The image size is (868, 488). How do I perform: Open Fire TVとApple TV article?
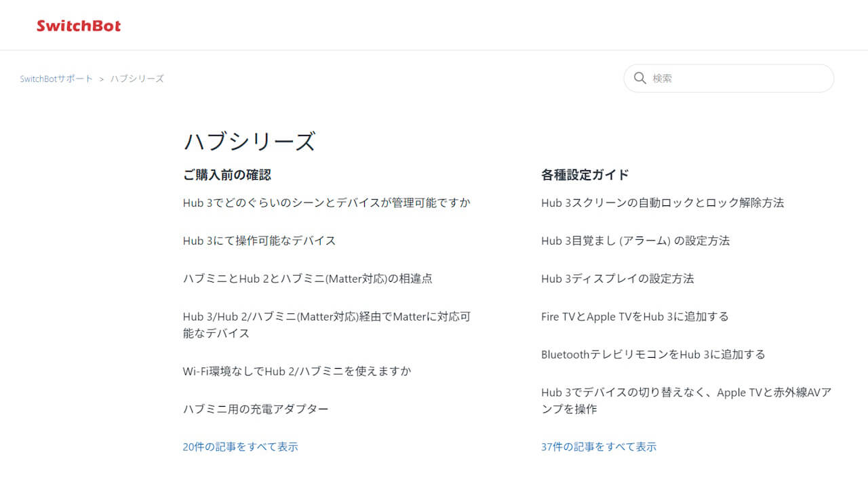(x=635, y=317)
